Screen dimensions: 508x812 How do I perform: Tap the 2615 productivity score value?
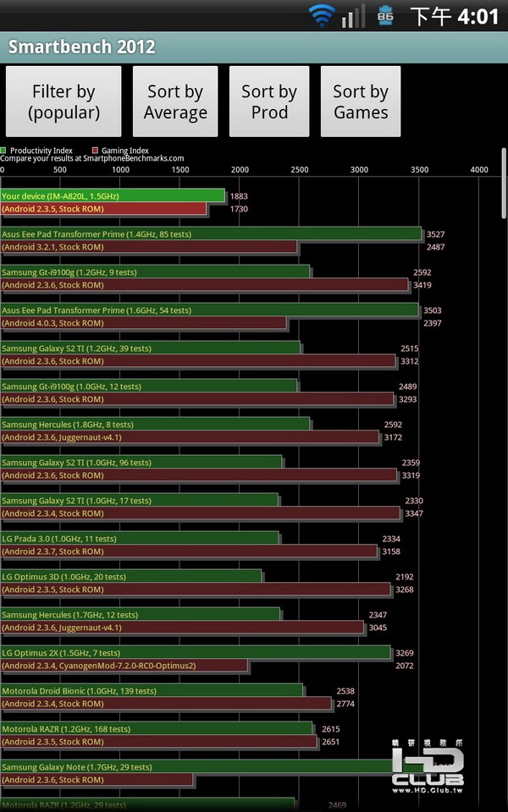click(x=331, y=729)
